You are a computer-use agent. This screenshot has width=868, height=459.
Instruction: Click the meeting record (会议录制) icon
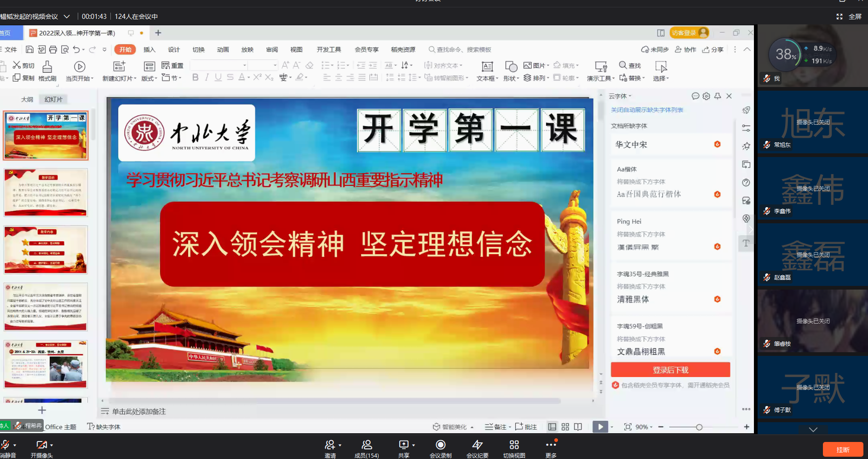coord(440,445)
